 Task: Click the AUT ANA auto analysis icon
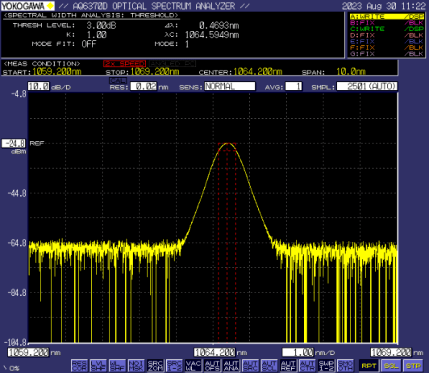[x=231, y=366]
